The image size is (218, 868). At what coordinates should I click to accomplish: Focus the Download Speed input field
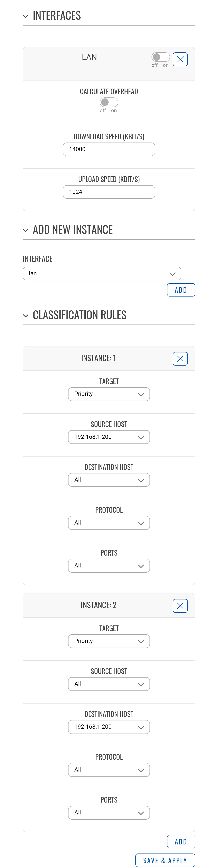(x=109, y=149)
